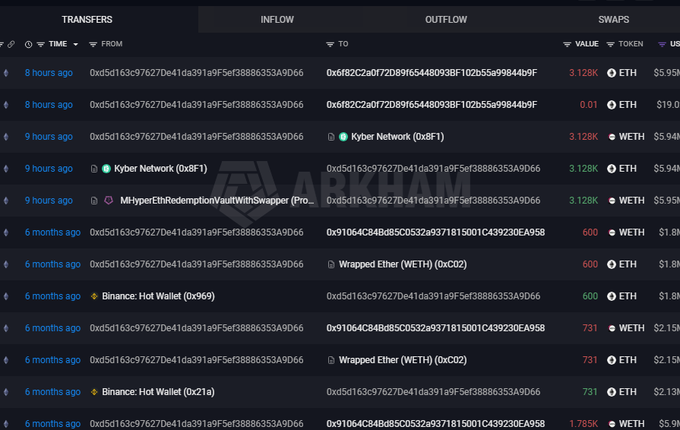The image size is (680, 430).
Task: Click WETH token icon in MHyperEthRedemptionVault row
Action: (x=611, y=201)
